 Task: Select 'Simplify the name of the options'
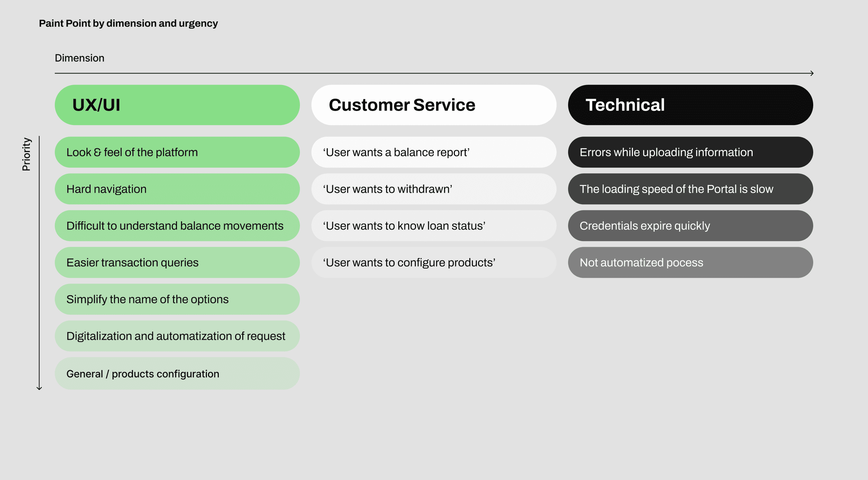coord(177,299)
